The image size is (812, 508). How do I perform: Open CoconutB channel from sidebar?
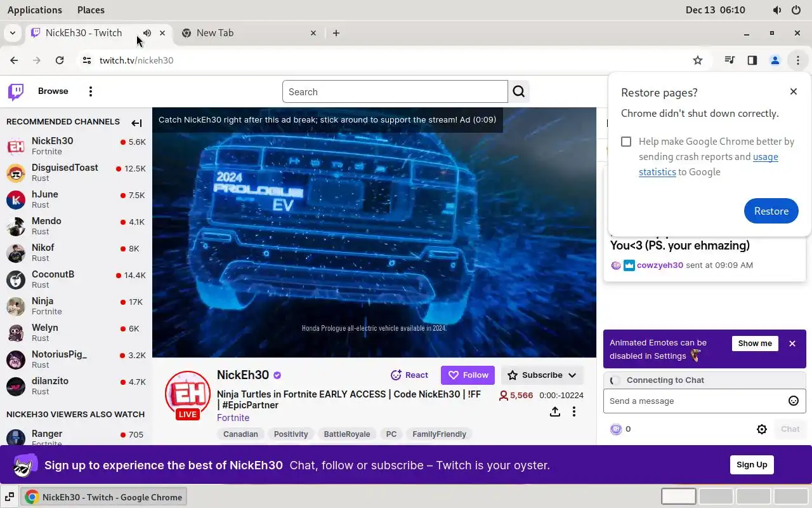[76, 279]
